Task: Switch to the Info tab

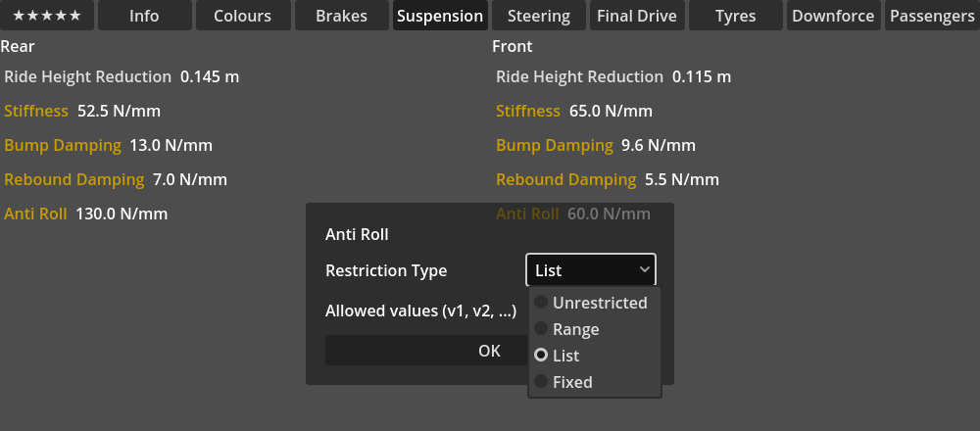Action: 144,16
